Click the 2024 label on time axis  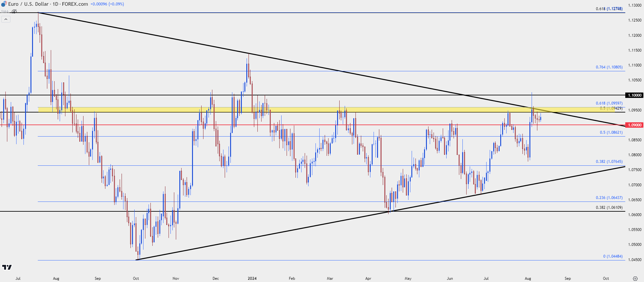coord(252,279)
